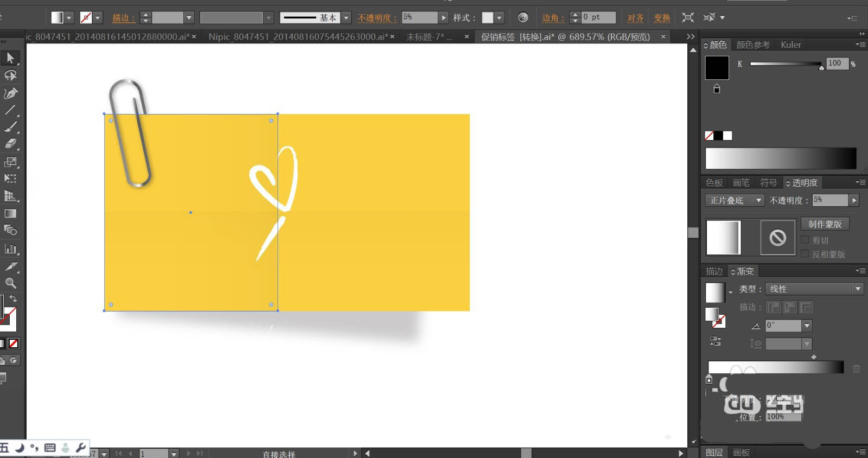The image size is (868, 458).
Task: Click the K value slider track
Action: click(786, 64)
